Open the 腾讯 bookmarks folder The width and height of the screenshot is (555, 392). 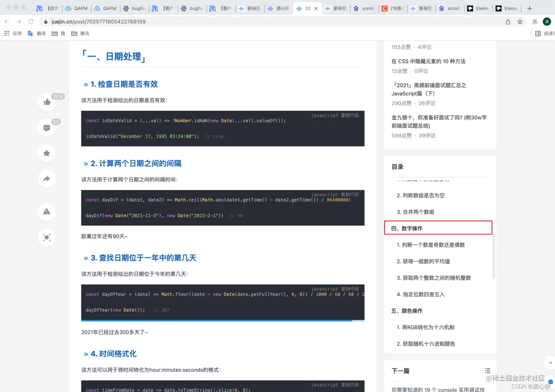click(80, 33)
